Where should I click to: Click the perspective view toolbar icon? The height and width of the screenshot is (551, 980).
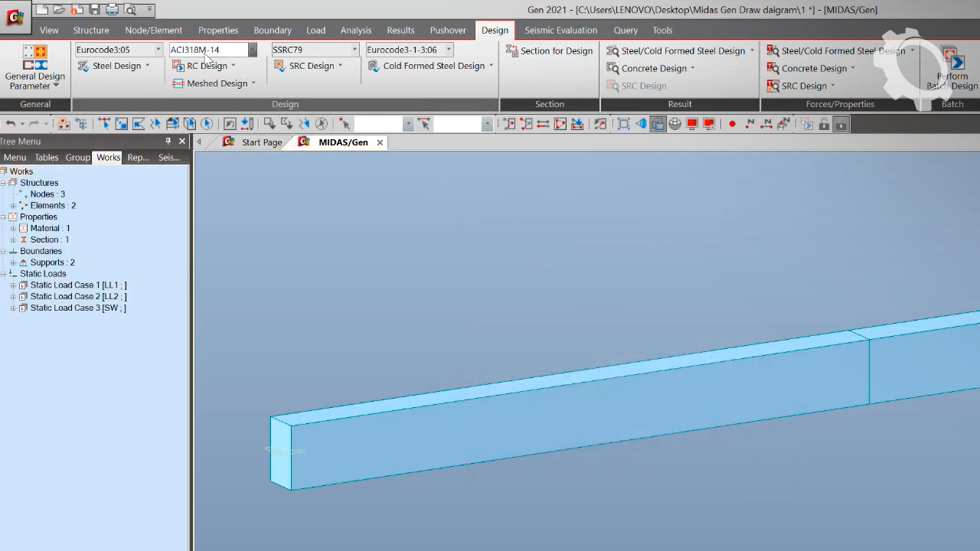pos(641,124)
